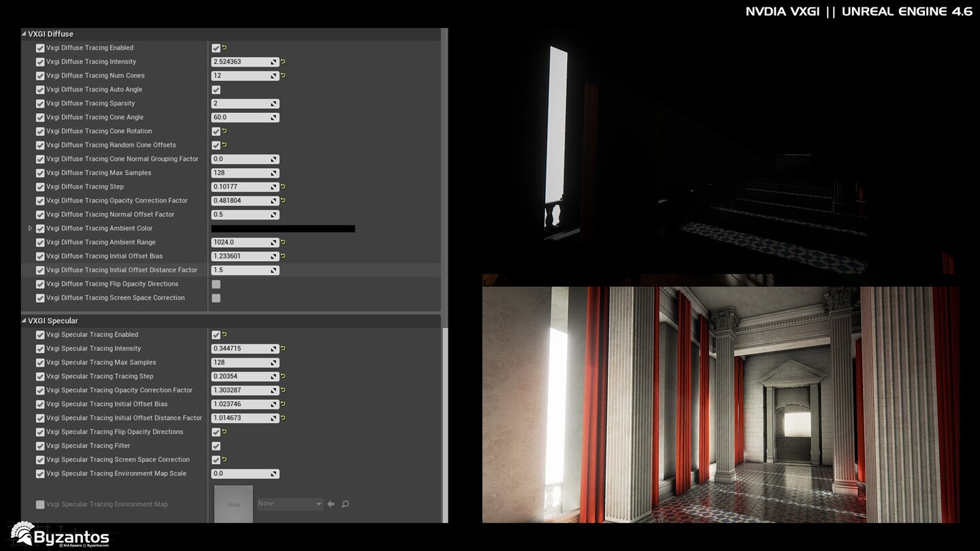
Task: Toggle override checkbox for Specular Tracing Max Samples
Action: click(x=40, y=363)
